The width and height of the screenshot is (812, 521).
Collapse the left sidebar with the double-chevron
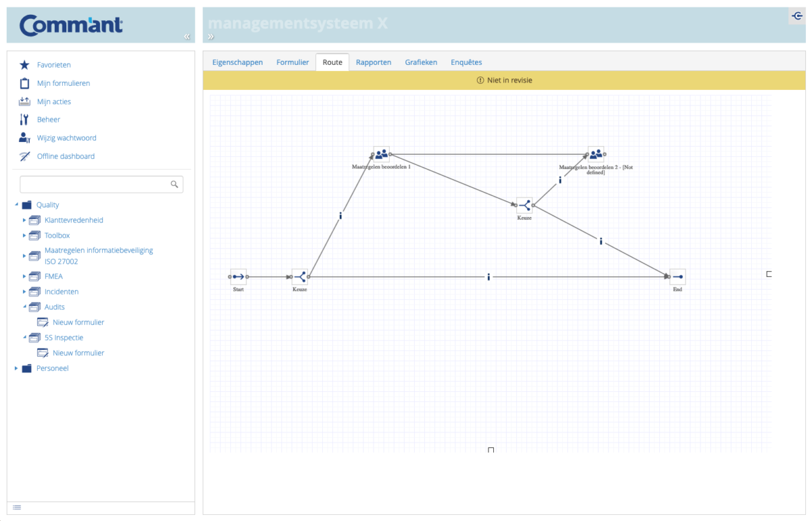coord(187,37)
